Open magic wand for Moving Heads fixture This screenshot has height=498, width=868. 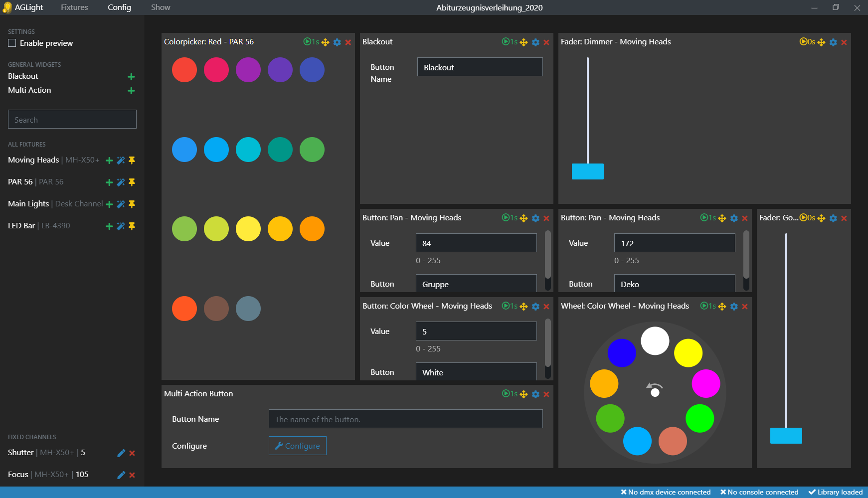tap(121, 161)
